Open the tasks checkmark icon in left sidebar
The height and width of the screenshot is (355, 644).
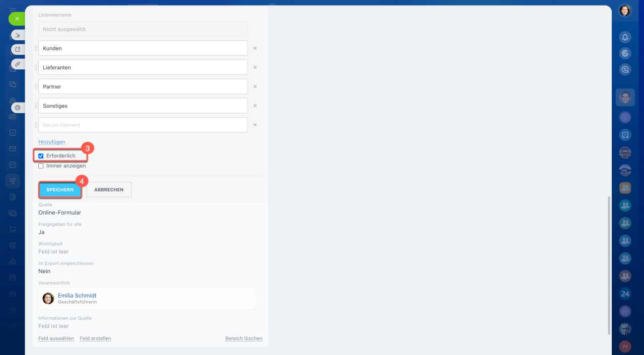coord(13,133)
